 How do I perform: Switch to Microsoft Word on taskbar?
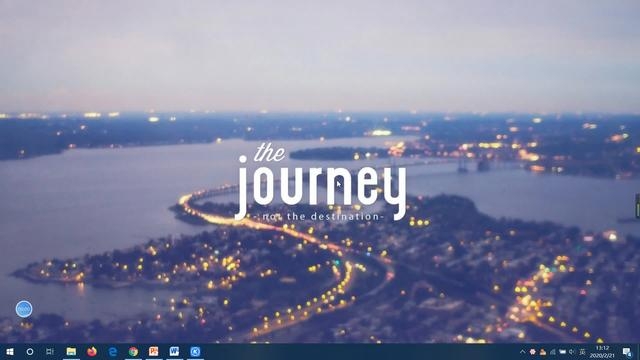click(174, 351)
